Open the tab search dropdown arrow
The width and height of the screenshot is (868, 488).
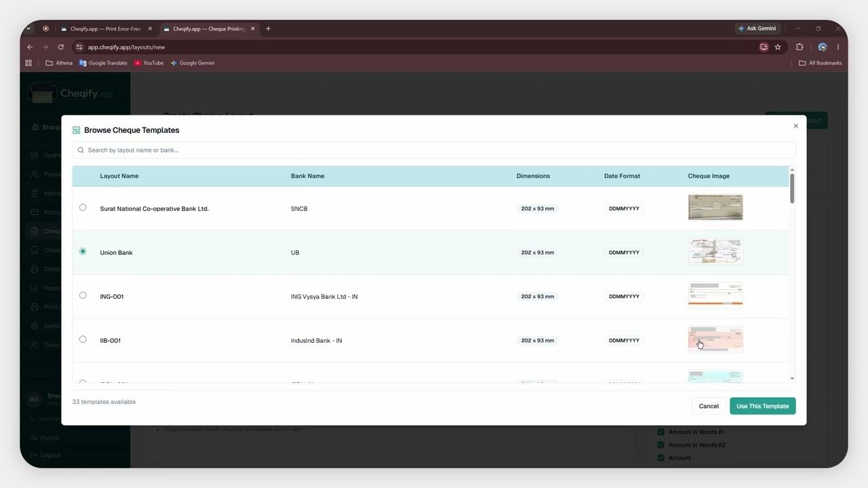28,28
